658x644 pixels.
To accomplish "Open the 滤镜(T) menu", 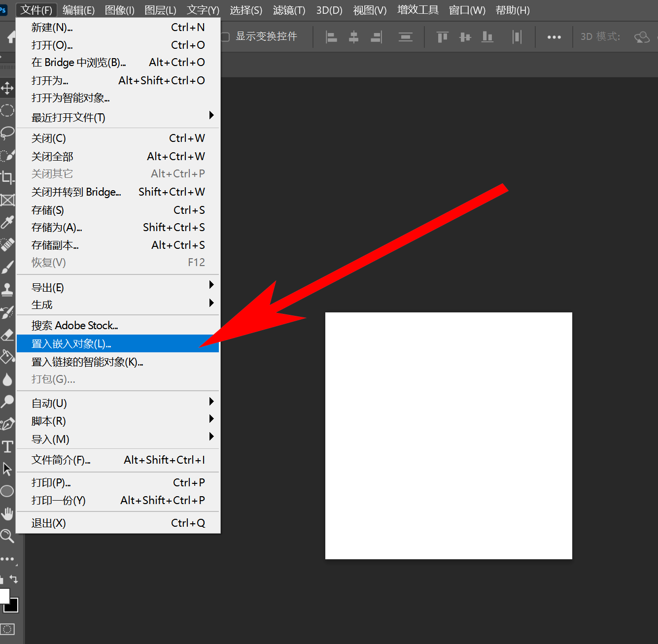I will coord(289,10).
